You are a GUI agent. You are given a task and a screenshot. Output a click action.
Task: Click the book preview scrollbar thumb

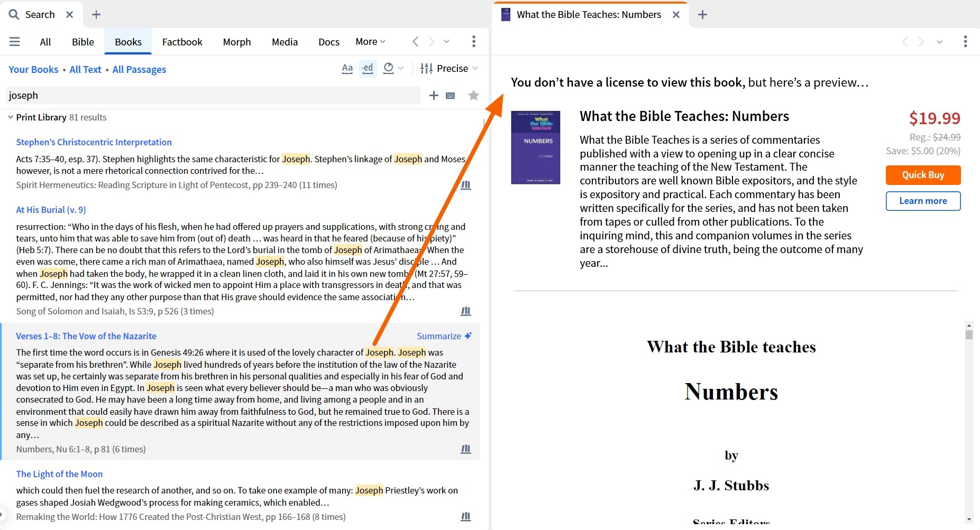(x=969, y=334)
